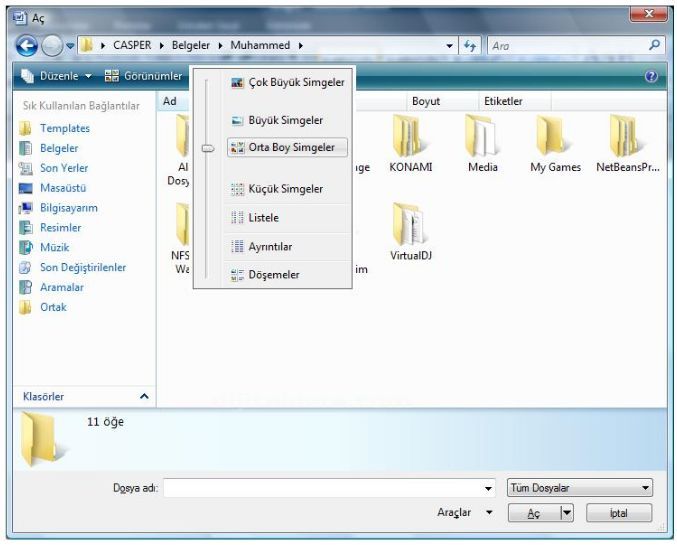Click the magnifier search icon

[655, 45]
